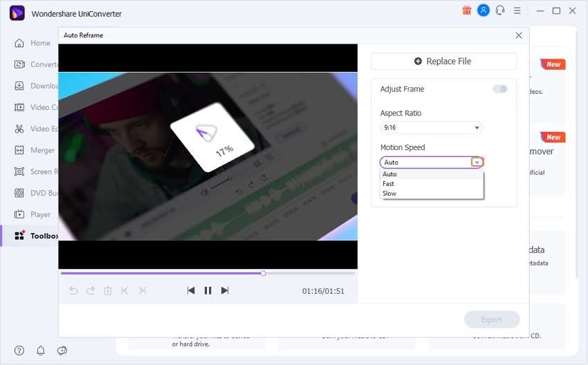
Task: Click the Screen Recorder sidebar icon
Action: (19, 171)
